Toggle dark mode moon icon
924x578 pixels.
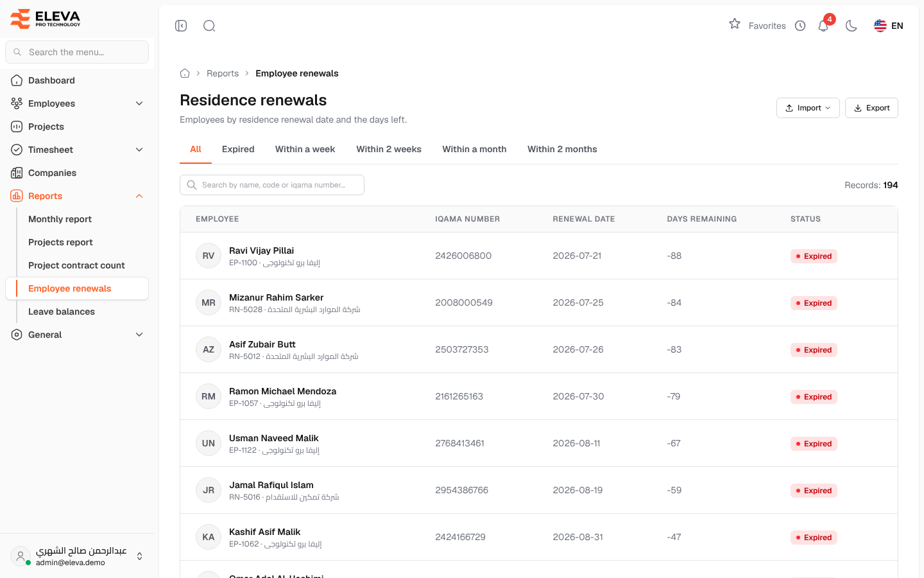(851, 26)
